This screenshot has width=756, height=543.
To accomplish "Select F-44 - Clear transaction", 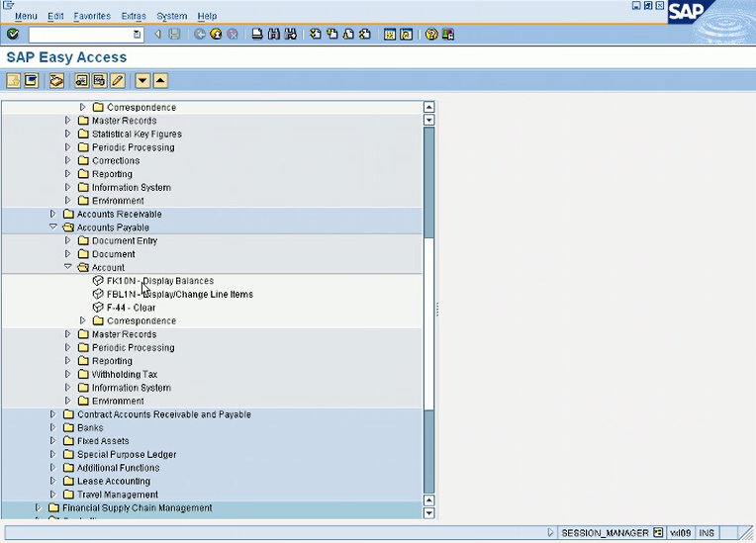I will (132, 308).
